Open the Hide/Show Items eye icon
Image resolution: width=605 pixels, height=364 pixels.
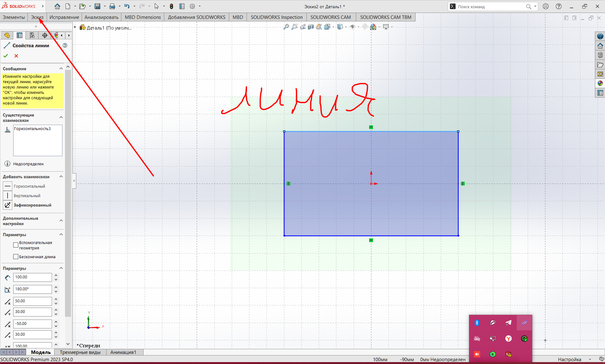tap(352, 27)
